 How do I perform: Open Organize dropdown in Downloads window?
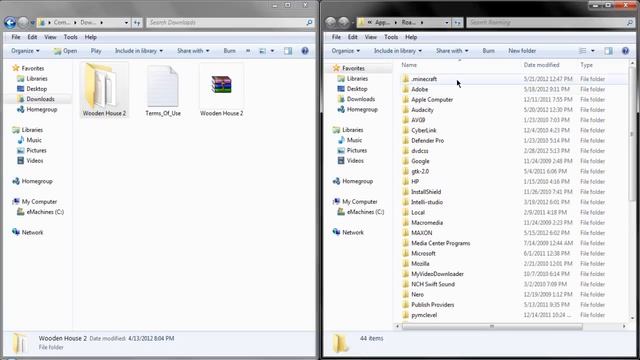tap(25, 51)
